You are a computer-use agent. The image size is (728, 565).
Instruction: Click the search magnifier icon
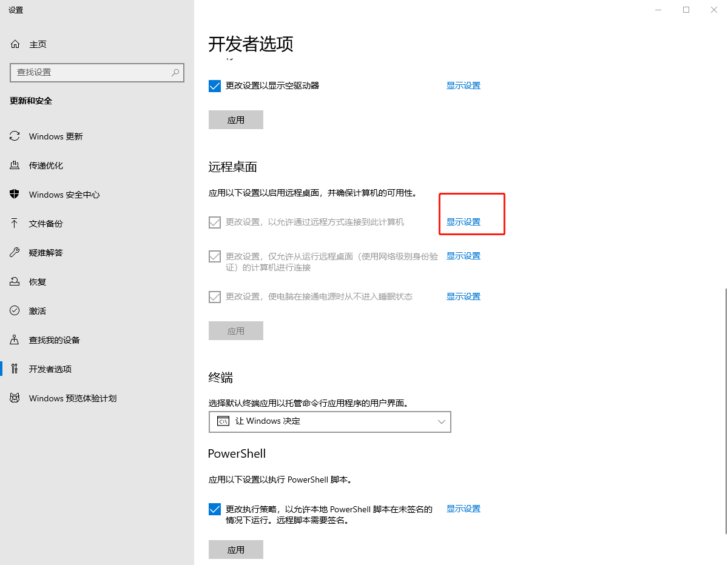(175, 72)
